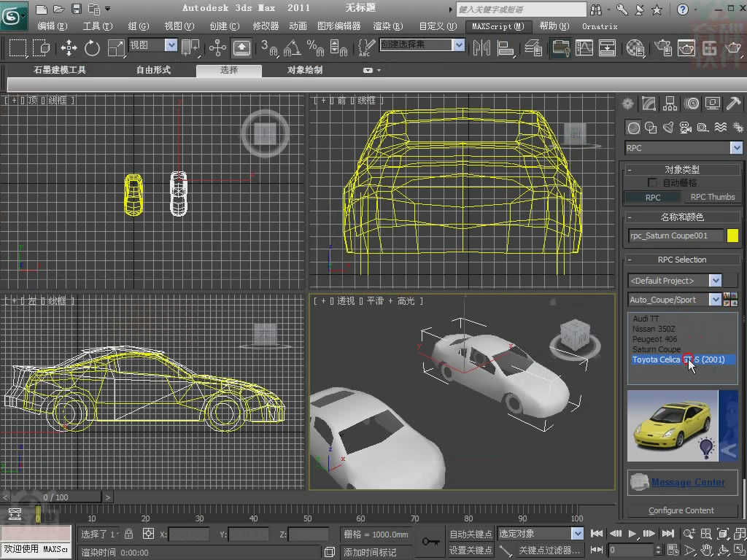Open the Create command panel tab
The image size is (747, 560).
point(628,104)
